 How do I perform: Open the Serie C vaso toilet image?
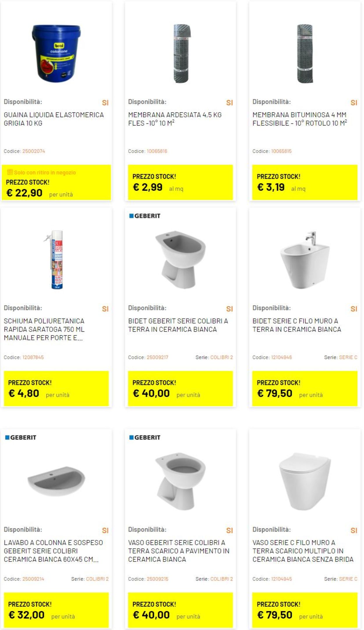point(305,481)
